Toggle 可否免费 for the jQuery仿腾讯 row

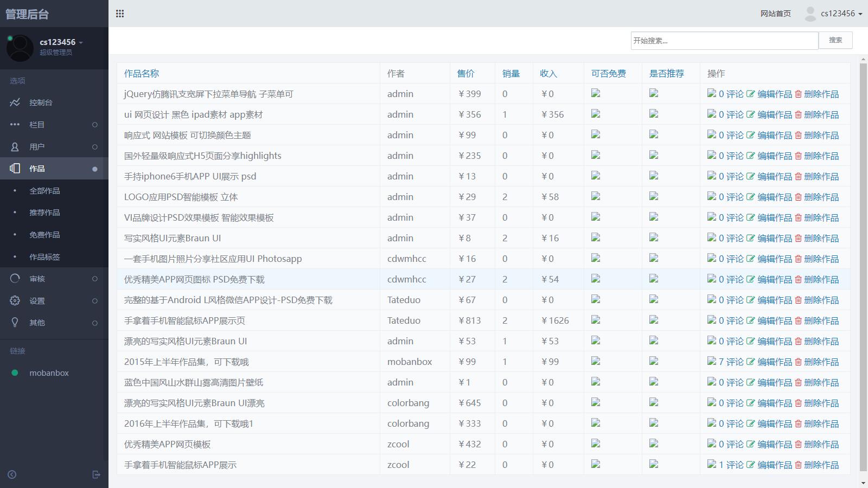click(x=596, y=93)
